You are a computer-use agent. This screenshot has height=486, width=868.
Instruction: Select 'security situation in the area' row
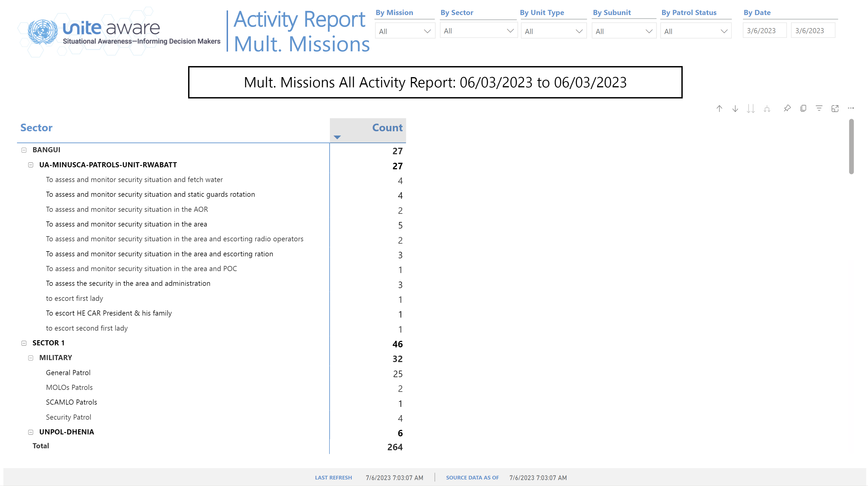coord(211,224)
